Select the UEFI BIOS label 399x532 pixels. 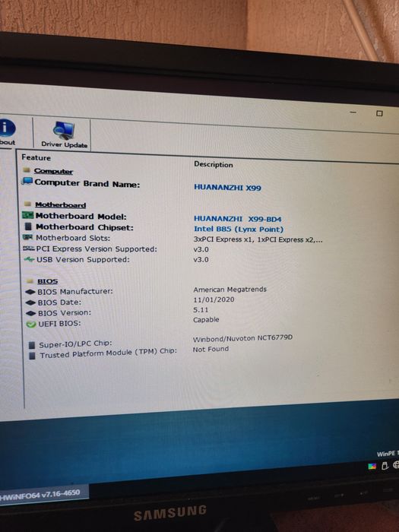pos(59,323)
